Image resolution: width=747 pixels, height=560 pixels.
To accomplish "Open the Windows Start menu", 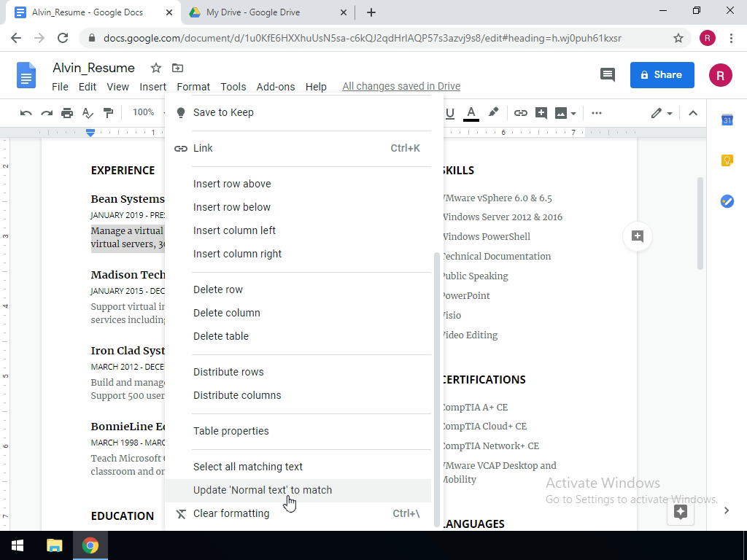I will pos(18,545).
